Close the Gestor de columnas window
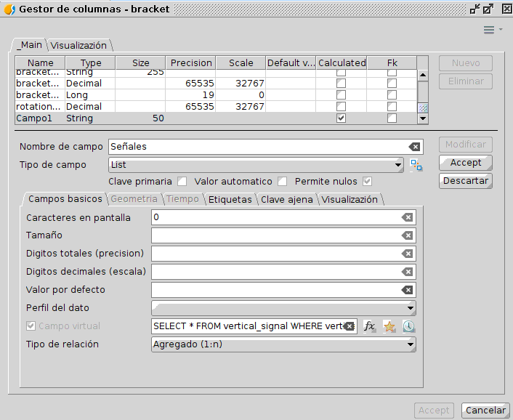 506,9
